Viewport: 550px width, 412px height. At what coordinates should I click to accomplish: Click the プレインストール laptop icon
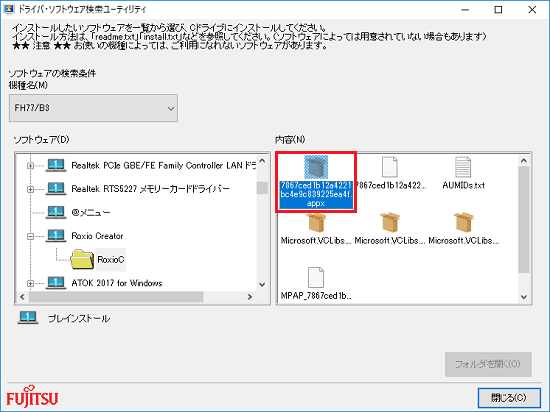28,318
